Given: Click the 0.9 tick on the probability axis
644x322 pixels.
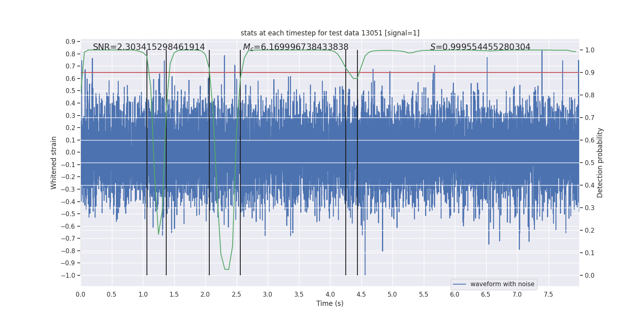Looking at the screenshot, I should [x=590, y=73].
